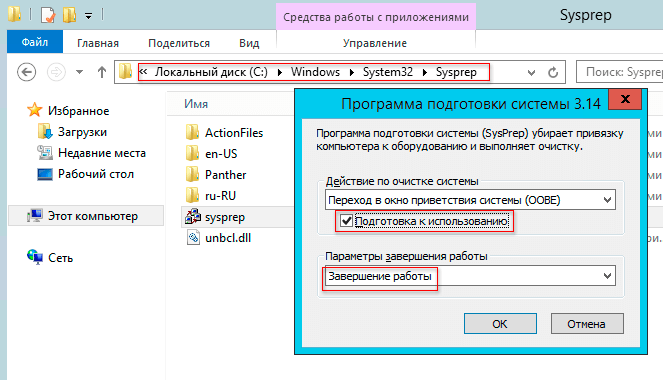
Task: Click the Избранное star icon
Action: click(34, 110)
